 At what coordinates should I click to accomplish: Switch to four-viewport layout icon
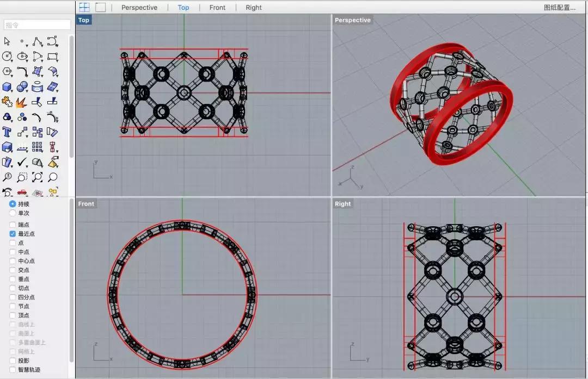[84, 7]
